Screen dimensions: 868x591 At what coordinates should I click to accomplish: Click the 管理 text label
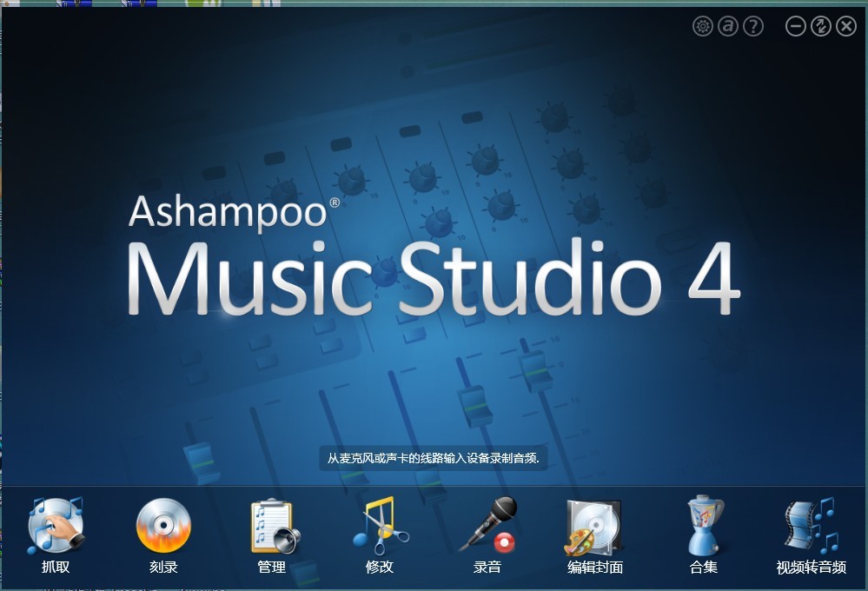(271, 568)
